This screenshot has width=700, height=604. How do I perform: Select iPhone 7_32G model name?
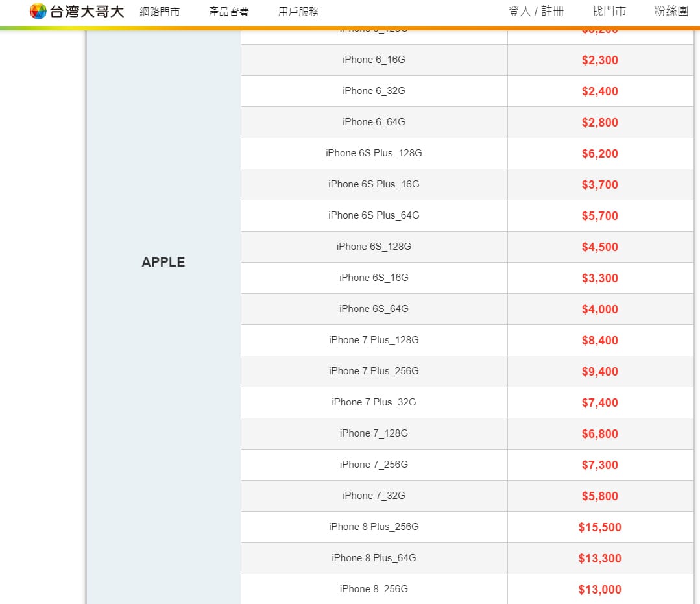point(374,496)
